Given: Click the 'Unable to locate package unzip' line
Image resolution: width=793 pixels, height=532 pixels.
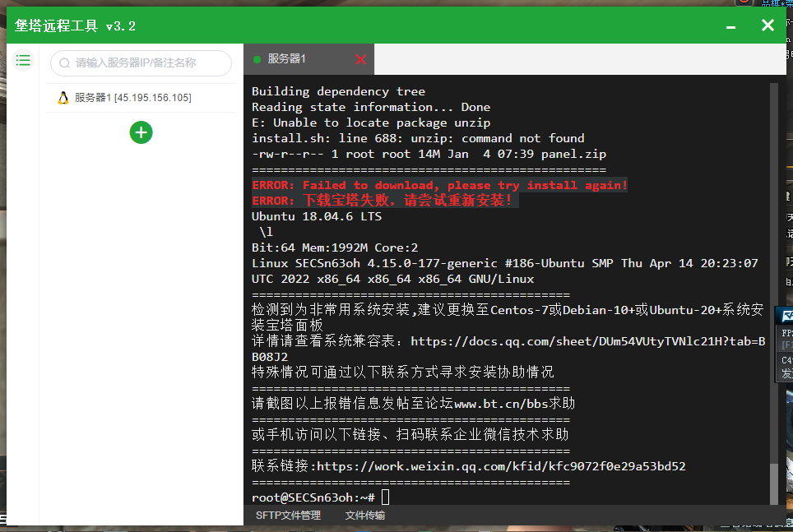Looking at the screenshot, I should pyautogui.click(x=371, y=123).
